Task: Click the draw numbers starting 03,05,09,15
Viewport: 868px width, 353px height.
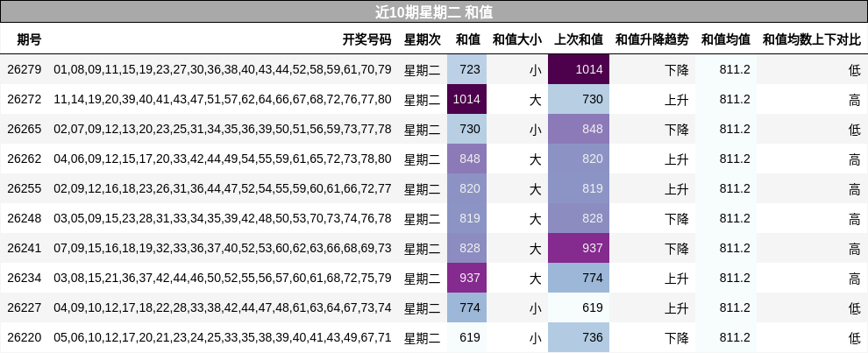Action: pos(223,219)
